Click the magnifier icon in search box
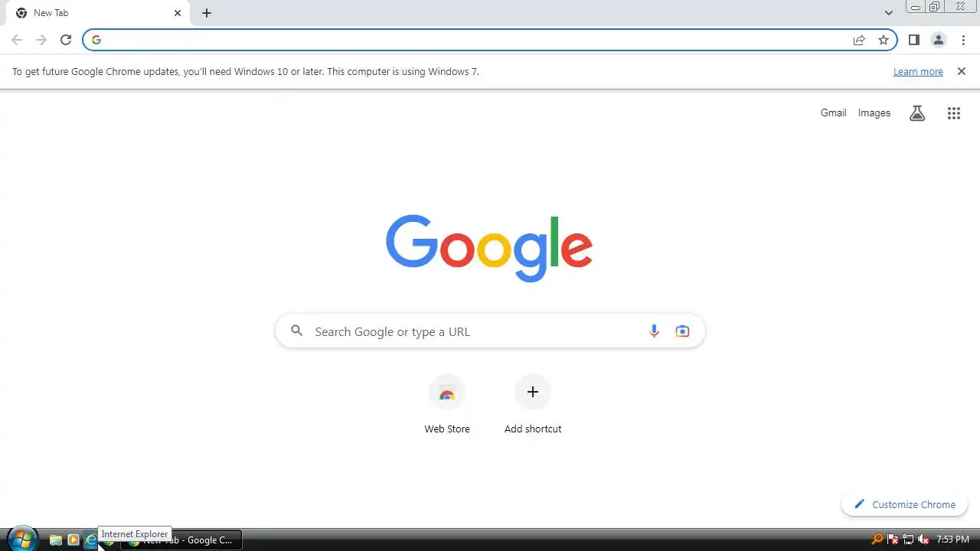 (297, 331)
